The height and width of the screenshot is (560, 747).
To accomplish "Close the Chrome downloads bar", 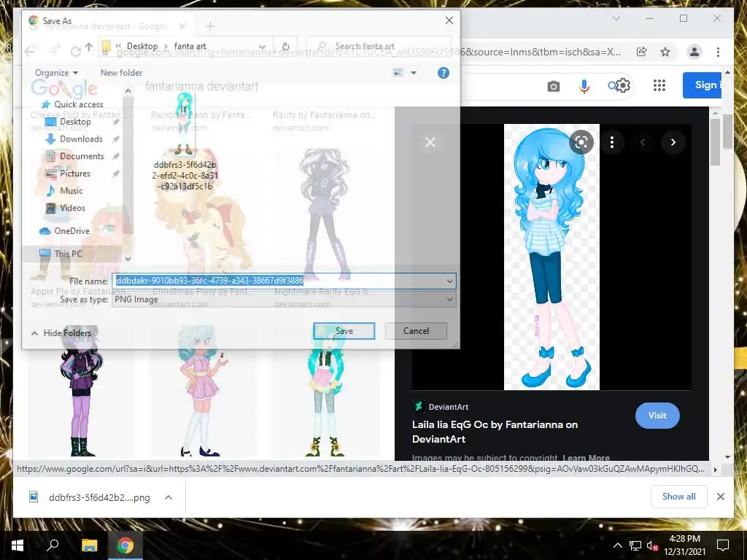I will tap(720, 497).
